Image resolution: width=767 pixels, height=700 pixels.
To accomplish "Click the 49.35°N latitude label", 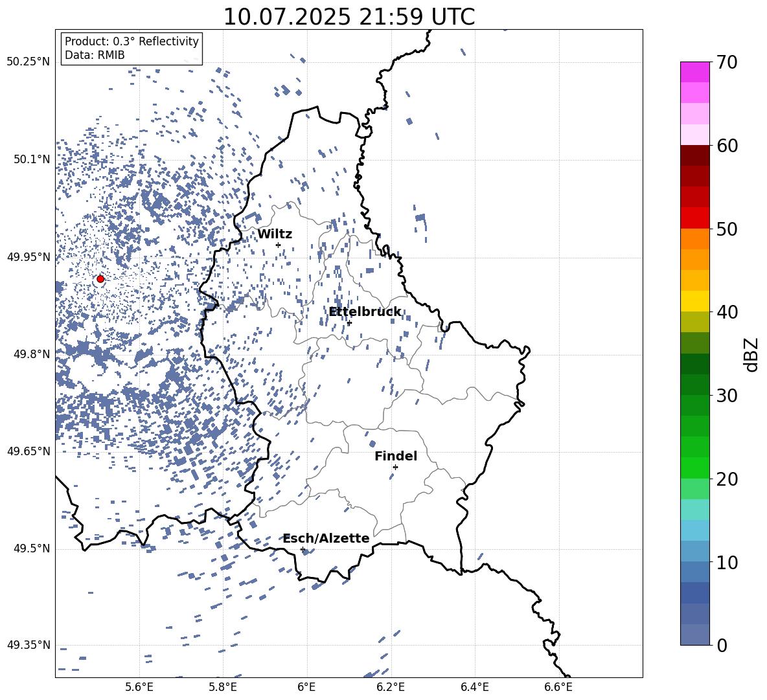I will 29,645.
